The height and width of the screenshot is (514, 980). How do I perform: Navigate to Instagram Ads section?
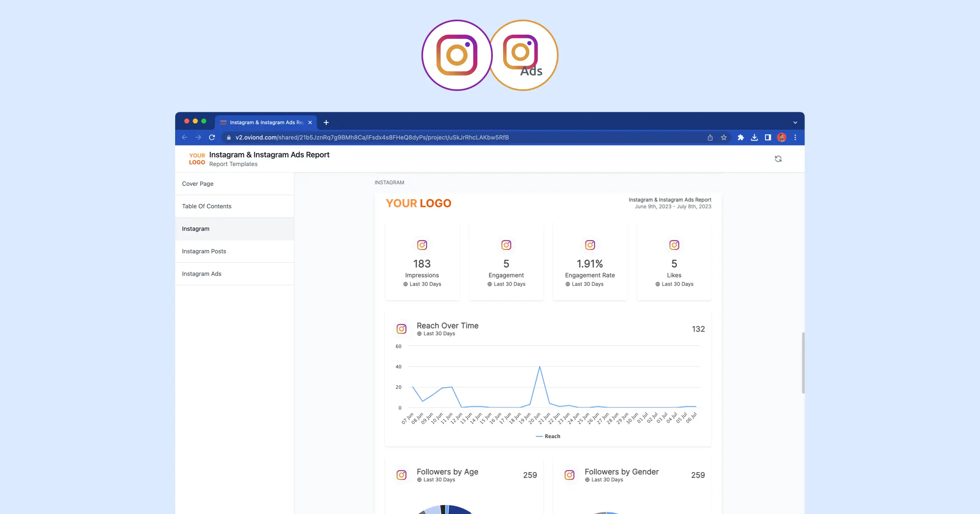pyautogui.click(x=234, y=273)
